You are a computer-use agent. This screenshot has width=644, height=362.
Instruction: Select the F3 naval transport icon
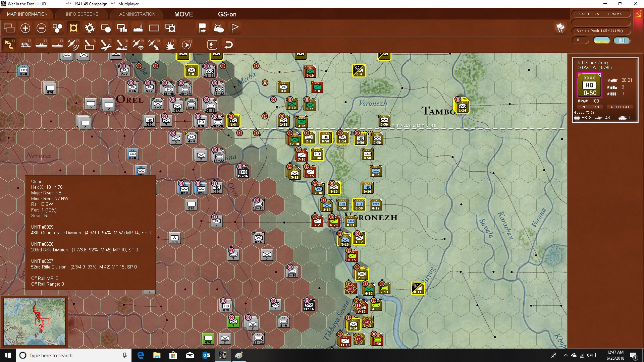[41, 44]
